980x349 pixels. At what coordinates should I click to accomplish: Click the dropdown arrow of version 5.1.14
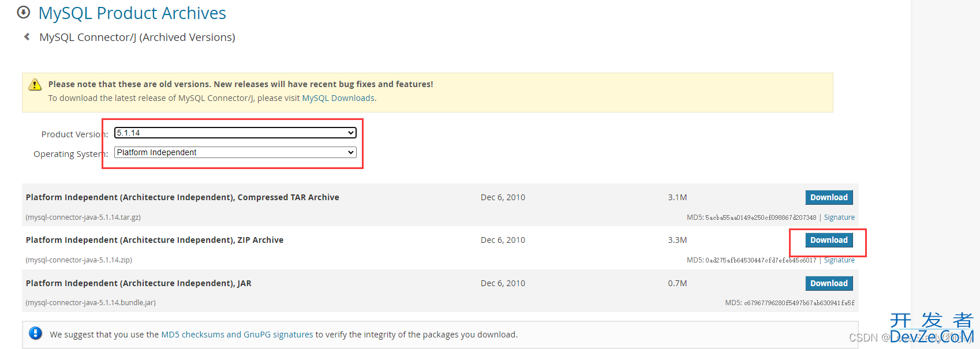(x=350, y=133)
